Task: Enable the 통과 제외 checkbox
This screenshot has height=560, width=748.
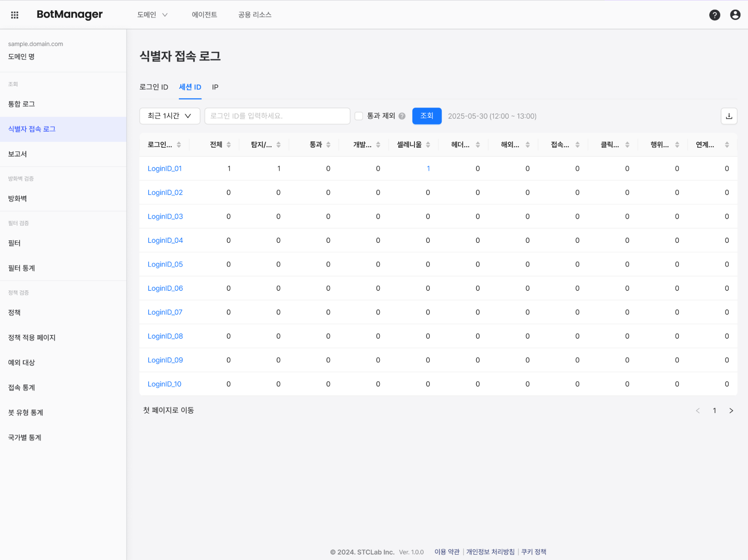Action: pos(359,116)
